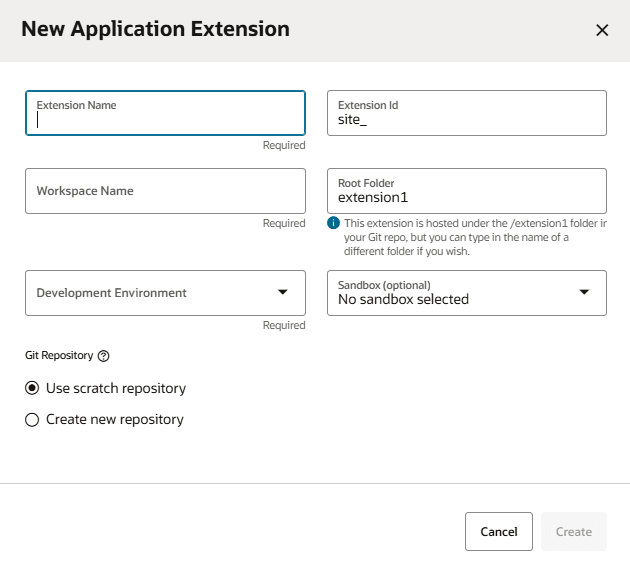This screenshot has width=630, height=578.
Task: Click the info icon beside Root Folder hint
Action: pyautogui.click(x=334, y=223)
